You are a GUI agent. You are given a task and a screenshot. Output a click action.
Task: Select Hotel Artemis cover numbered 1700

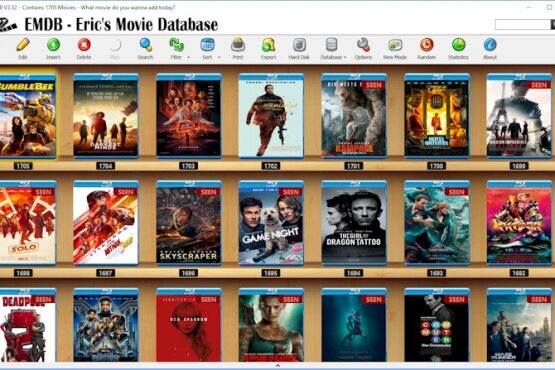click(x=437, y=116)
